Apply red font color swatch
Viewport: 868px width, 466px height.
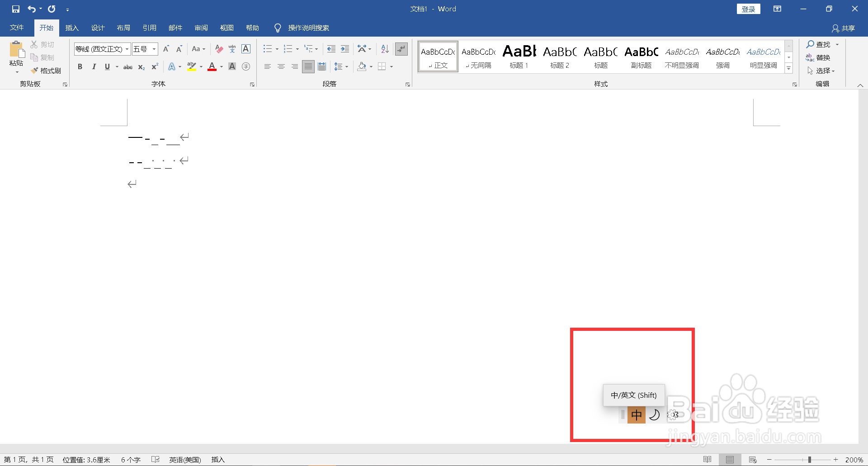212,67
